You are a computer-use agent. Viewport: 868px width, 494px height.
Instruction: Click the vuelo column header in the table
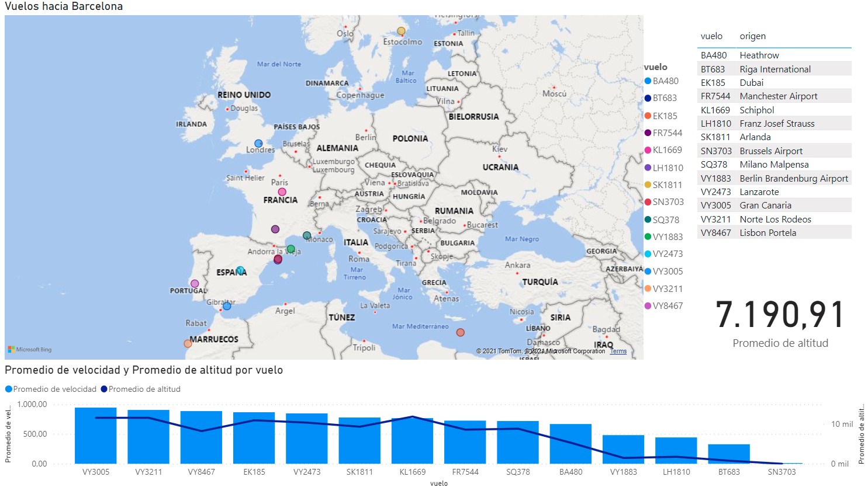pyautogui.click(x=711, y=36)
